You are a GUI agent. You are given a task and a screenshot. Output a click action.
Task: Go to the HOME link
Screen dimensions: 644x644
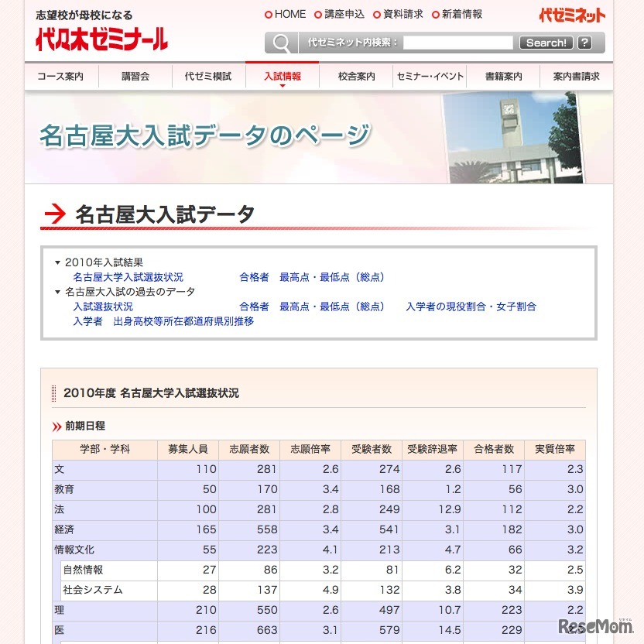[x=290, y=15]
